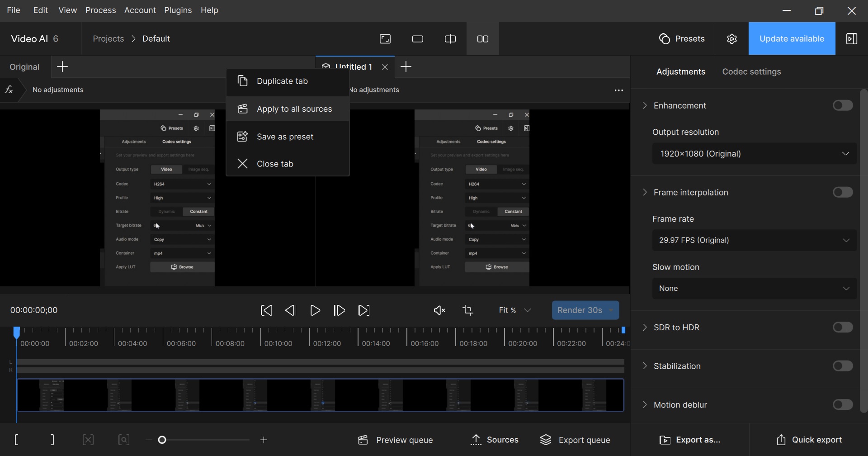The width and height of the screenshot is (868, 456).
Task: Open settings via the gear icon
Action: [732, 39]
